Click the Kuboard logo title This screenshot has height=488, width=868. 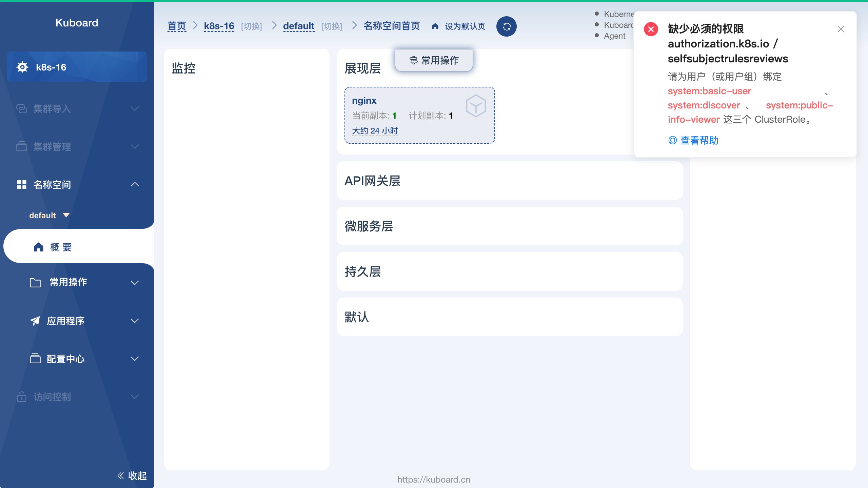coord(77,23)
